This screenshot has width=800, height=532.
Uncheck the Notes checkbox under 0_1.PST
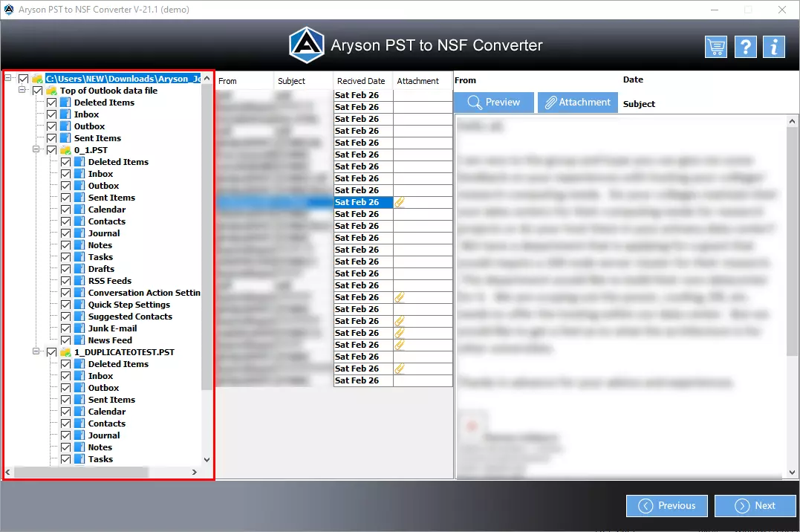[66, 245]
